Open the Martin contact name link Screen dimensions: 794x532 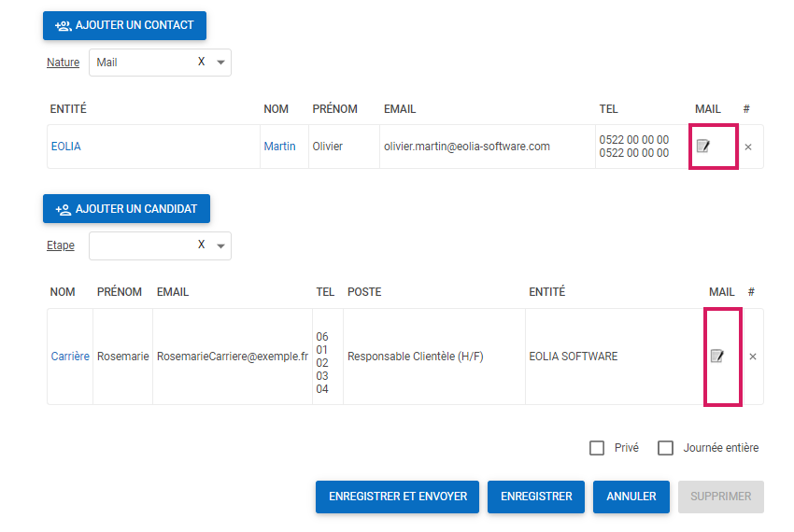pos(279,147)
